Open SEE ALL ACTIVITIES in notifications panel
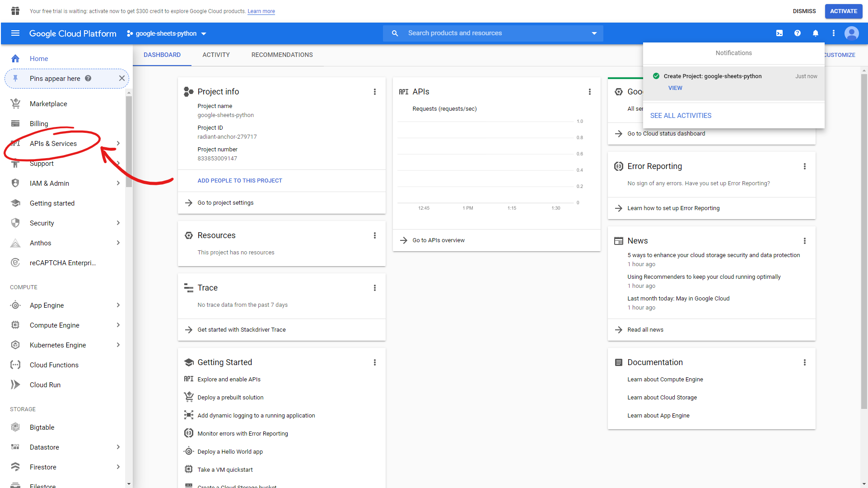The height and width of the screenshot is (488, 868). tap(681, 115)
